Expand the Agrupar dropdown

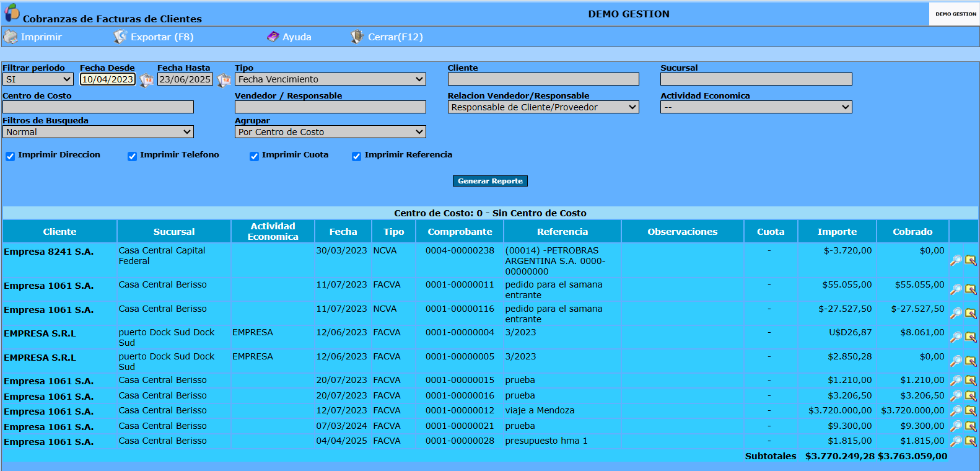330,132
